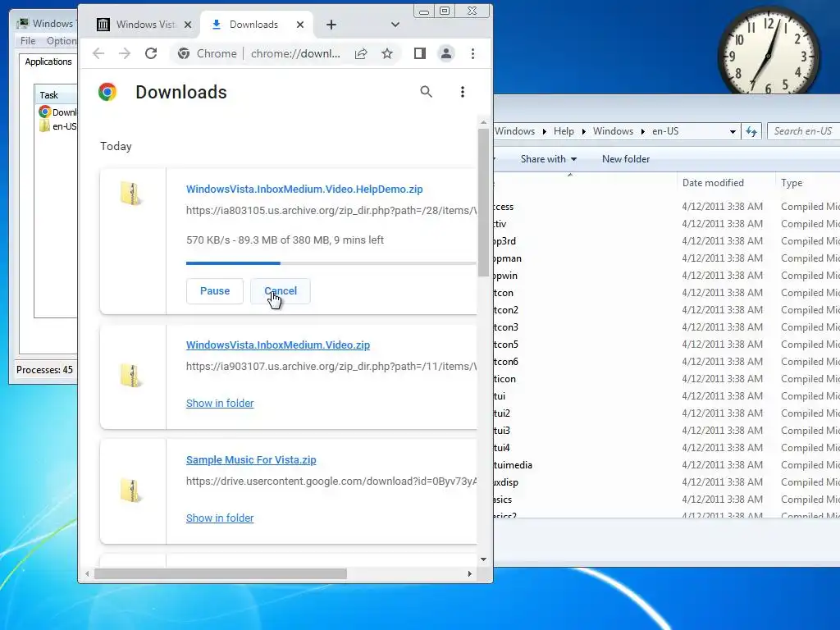Go forward in Chrome
This screenshot has width=840, height=630.
125,53
